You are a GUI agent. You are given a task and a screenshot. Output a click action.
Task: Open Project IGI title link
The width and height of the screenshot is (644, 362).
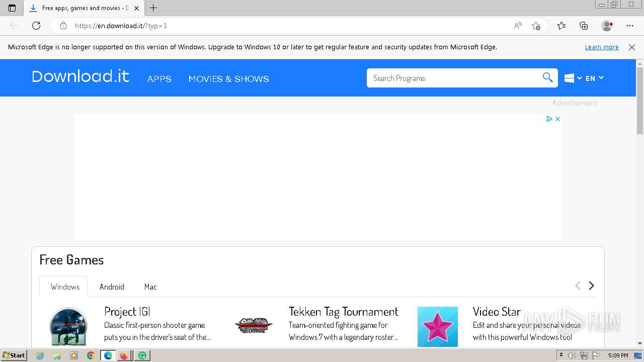click(x=127, y=312)
